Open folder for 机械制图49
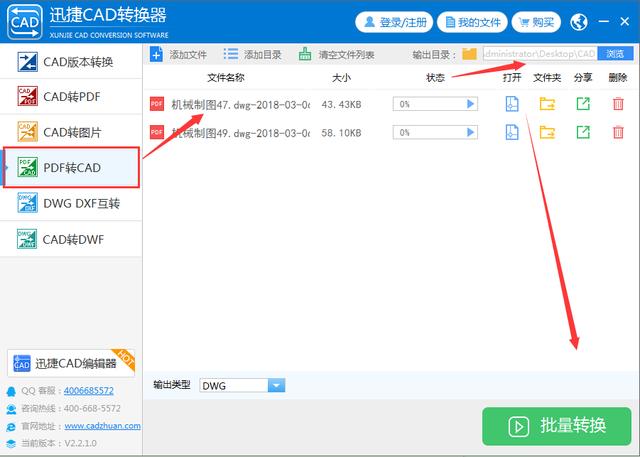 [547, 132]
